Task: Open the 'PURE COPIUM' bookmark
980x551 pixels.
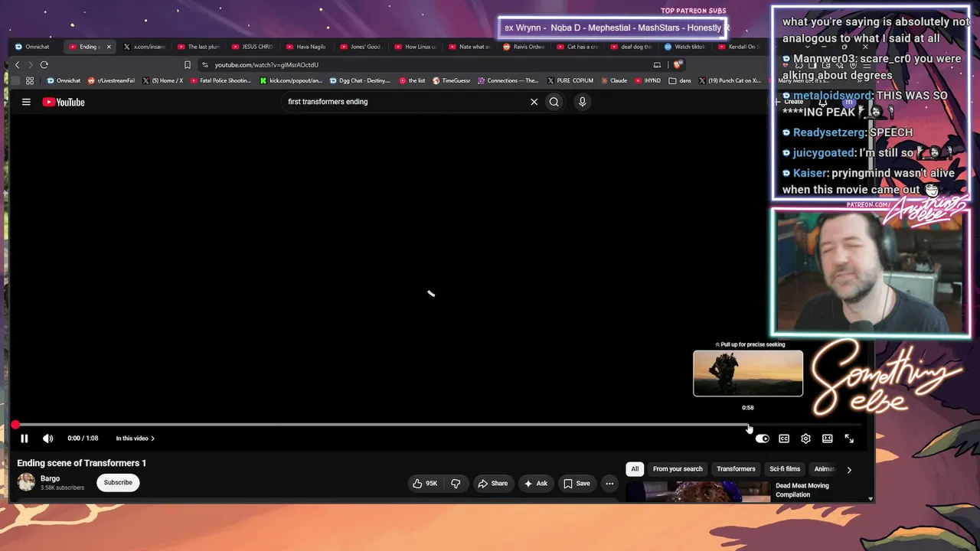Action: (570, 80)
